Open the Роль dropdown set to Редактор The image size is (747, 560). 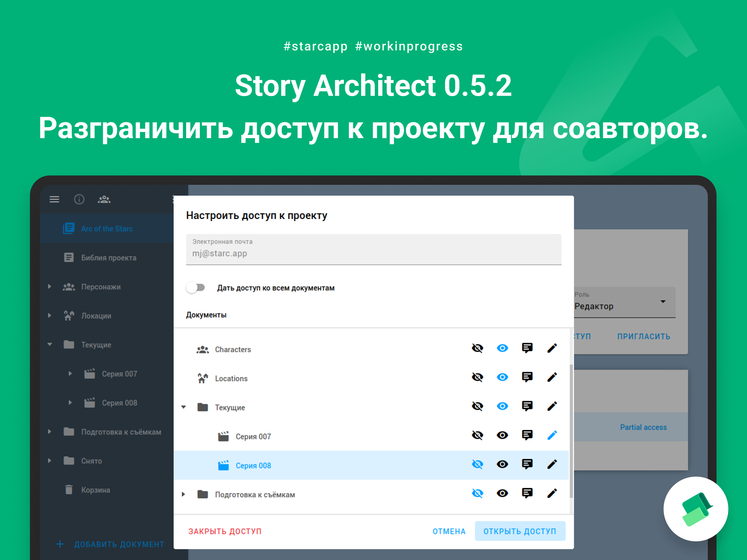(x=625, y=302)
